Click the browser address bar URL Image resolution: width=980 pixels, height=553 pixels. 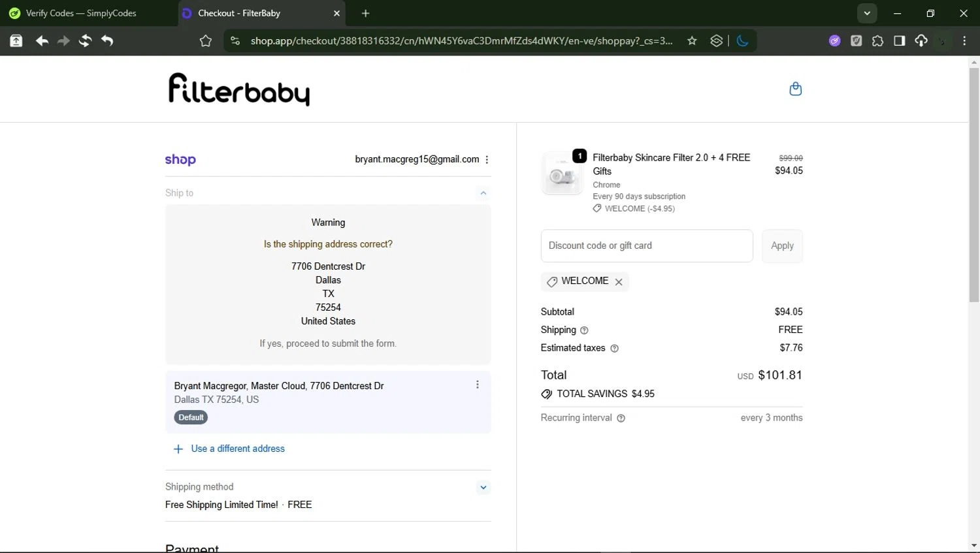[461, 40]
